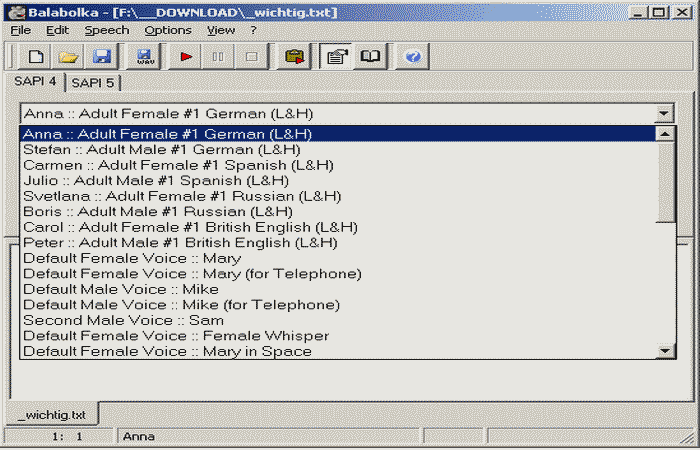
Task: Click the clipboard reading icon
Action: pos(294,57)
